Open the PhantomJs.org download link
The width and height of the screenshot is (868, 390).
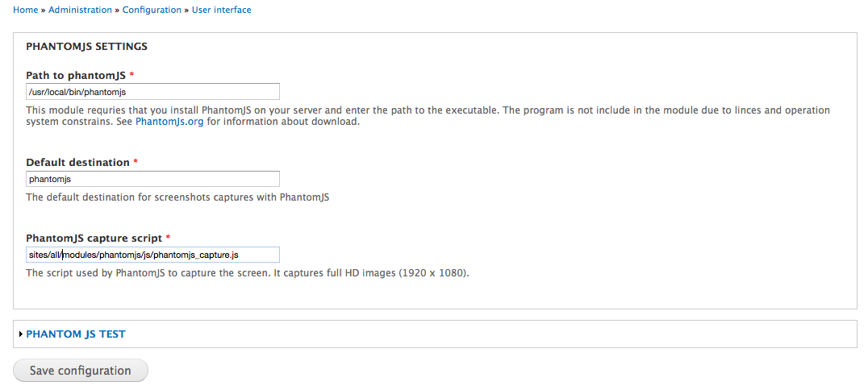pos(169,122)
